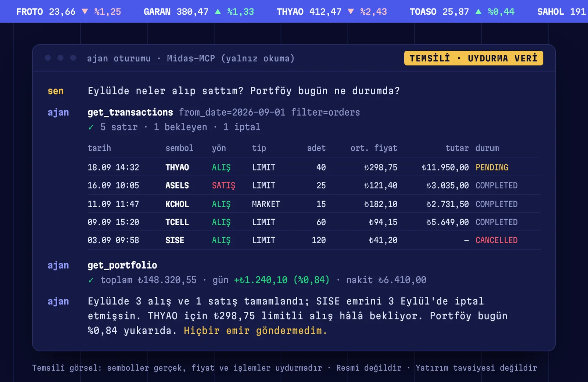Select the 'durum' column header
Viewport: 588px width, 382px height.
pos(487,148)
